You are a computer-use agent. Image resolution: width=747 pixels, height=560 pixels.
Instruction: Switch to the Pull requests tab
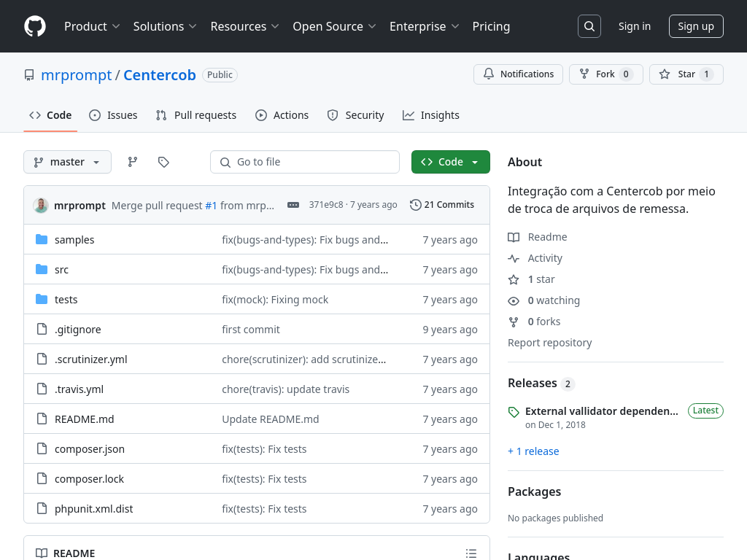tap(196, 115)
